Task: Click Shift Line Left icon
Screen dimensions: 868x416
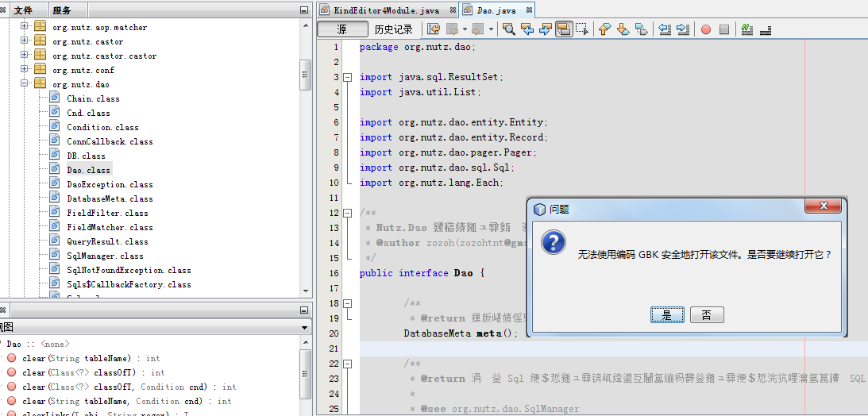Action: pos(664,29)
